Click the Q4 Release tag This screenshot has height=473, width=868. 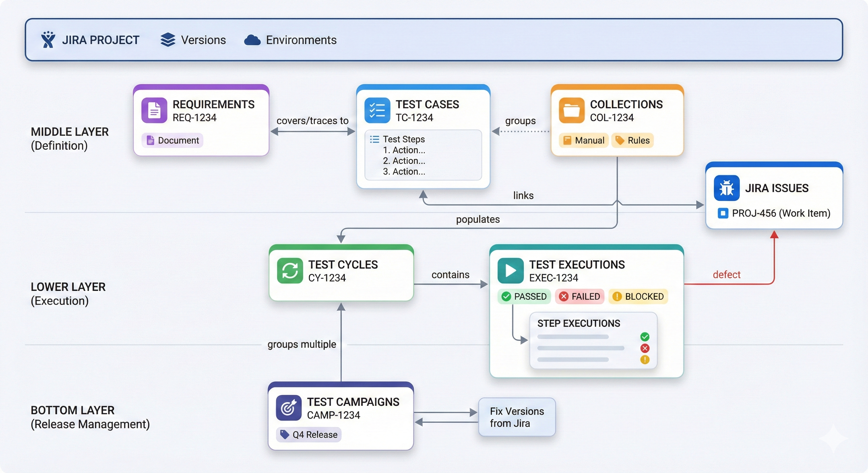tap(309, 435)
